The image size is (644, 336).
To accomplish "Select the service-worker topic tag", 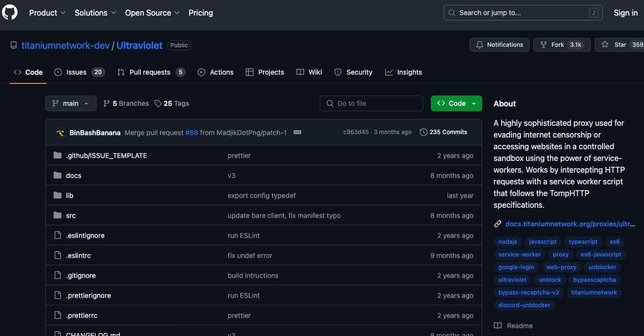I will click(x=520, y=255).
